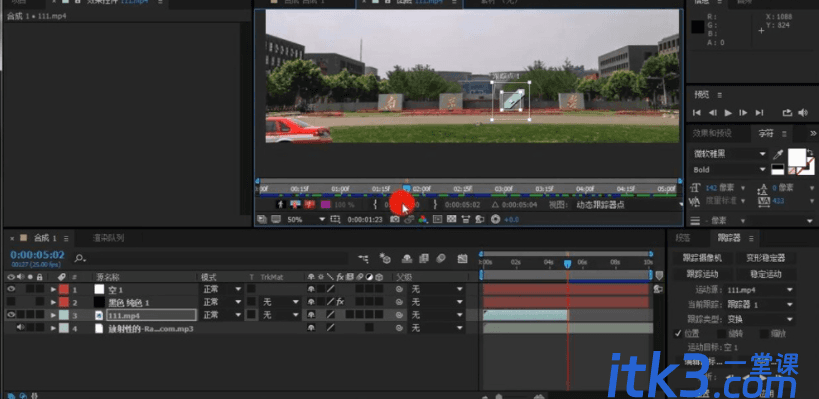Pick font color with the eyedropper

point(778,154)
